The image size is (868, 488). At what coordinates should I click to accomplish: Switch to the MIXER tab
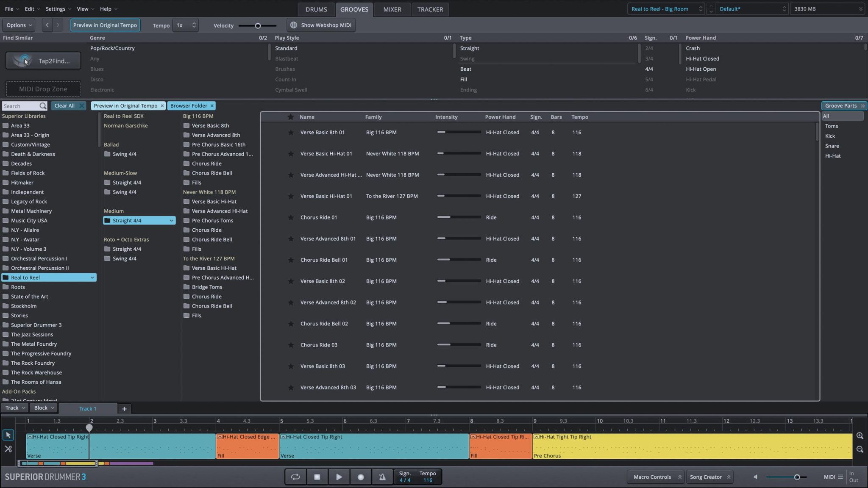point(392,9)
